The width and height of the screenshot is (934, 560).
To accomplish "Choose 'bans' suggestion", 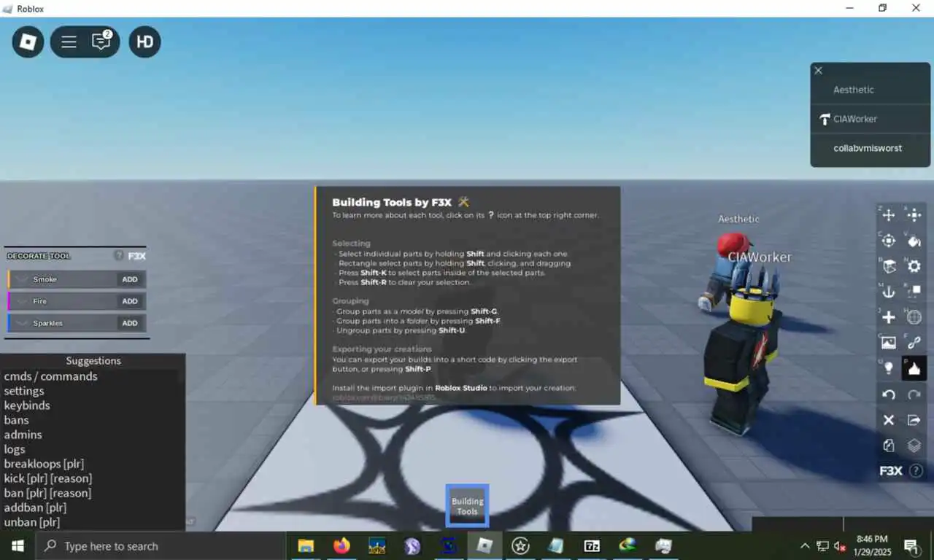I will (x=16, y=420).
